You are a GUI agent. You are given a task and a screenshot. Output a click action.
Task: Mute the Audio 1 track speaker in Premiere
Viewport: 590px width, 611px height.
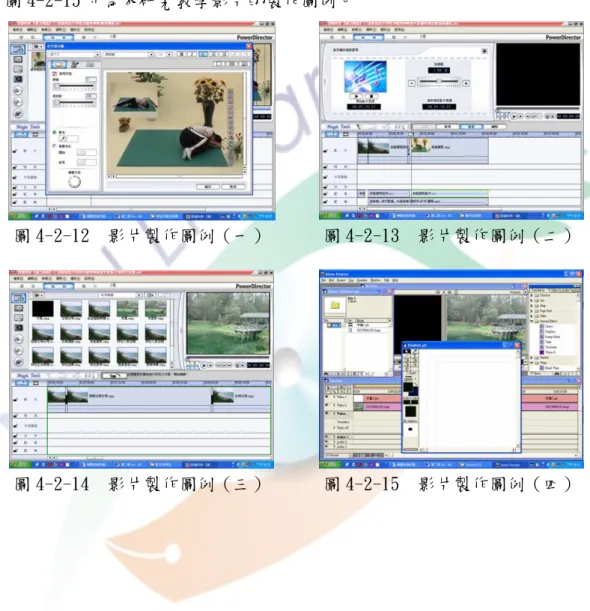[327, 437]
